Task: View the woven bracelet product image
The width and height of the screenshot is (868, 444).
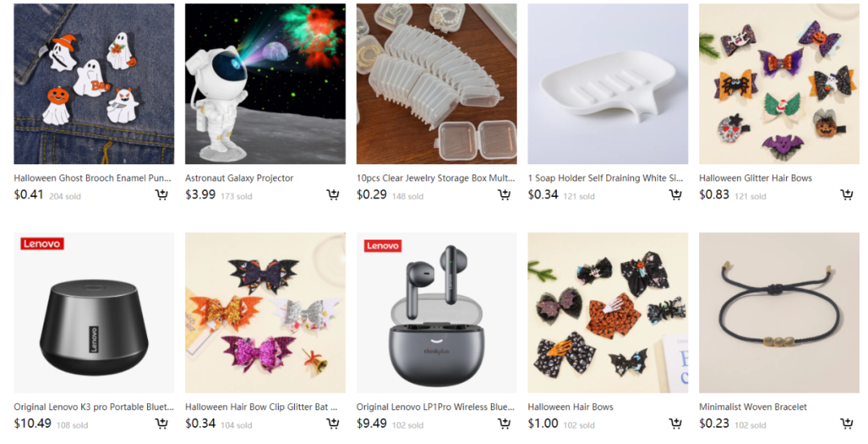Action: point(780,313)
